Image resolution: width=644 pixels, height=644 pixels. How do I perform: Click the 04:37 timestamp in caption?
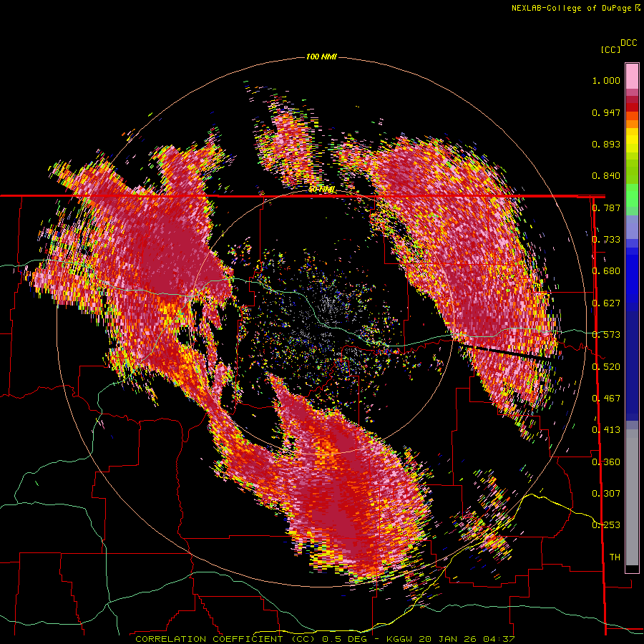pyautogui.click(x=499, y=639)
